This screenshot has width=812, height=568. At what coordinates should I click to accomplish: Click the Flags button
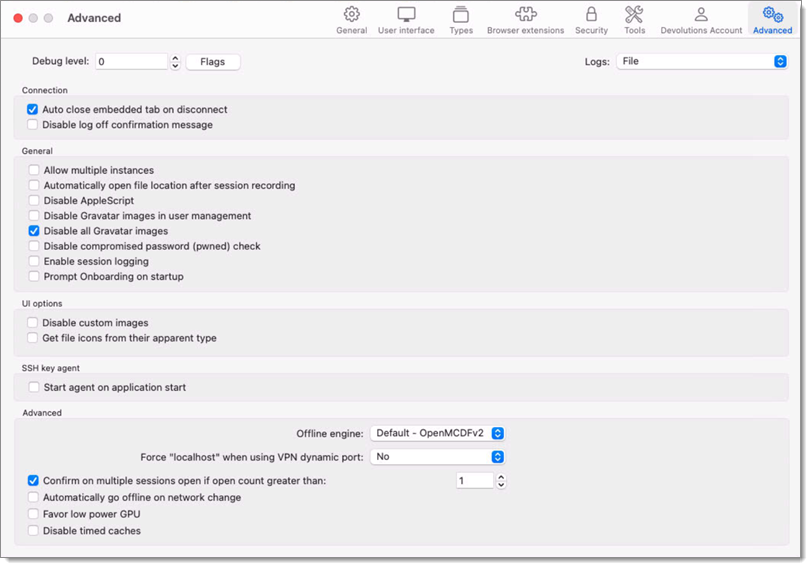(213, 62)
